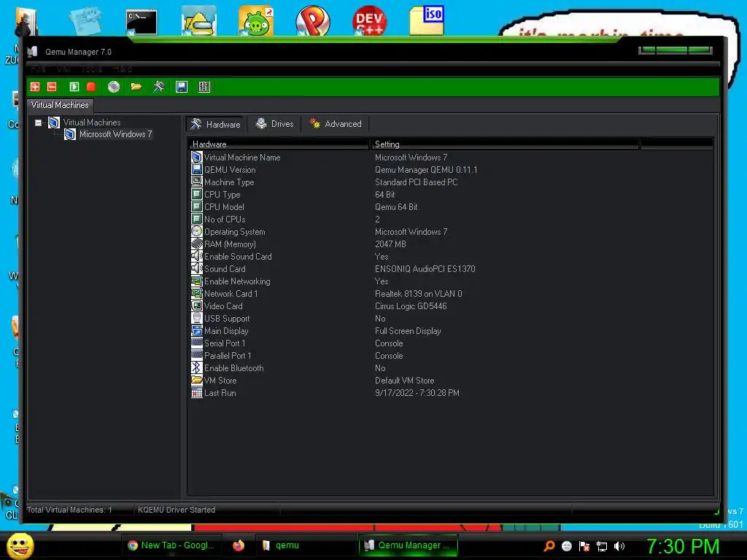
Task: Switch to the qemu folder taskbar button
Action: pyautogui.click(x=305, y=545)
